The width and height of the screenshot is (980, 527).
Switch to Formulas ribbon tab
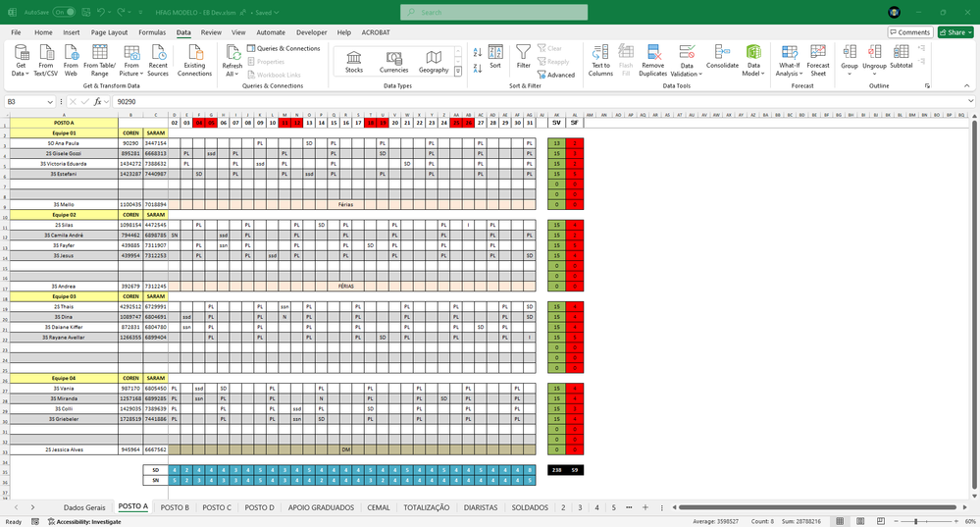[x=152, y=32]
